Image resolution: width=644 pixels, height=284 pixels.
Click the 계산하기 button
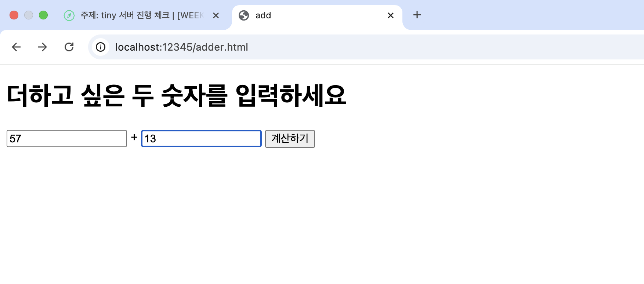click(x=290, y=139)
